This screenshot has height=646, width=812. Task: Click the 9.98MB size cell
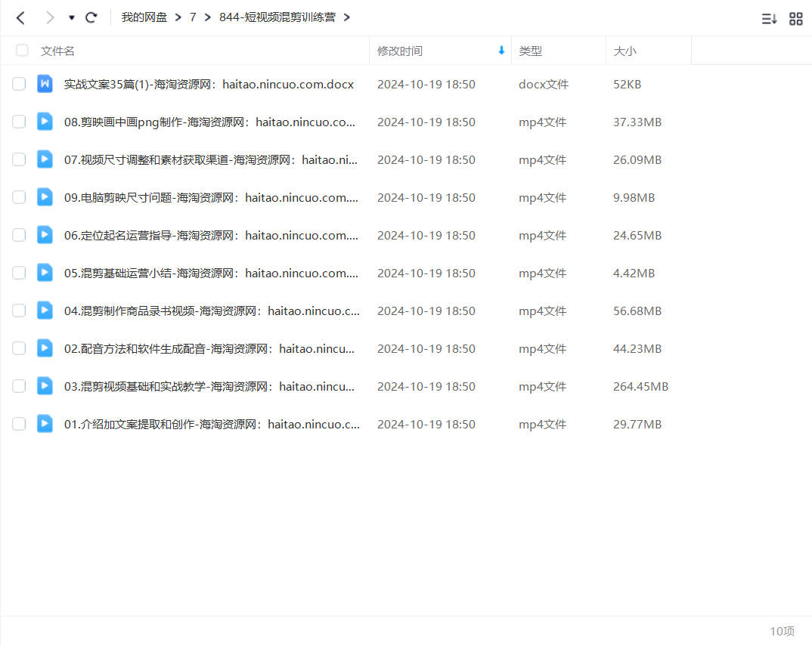tap(634, 198)
